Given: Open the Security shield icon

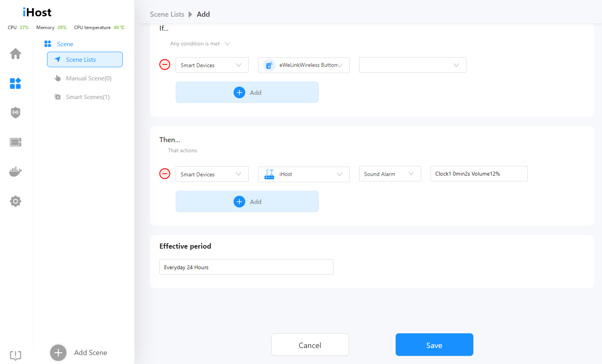Looking at the screenshot, I should pos(16,113).
